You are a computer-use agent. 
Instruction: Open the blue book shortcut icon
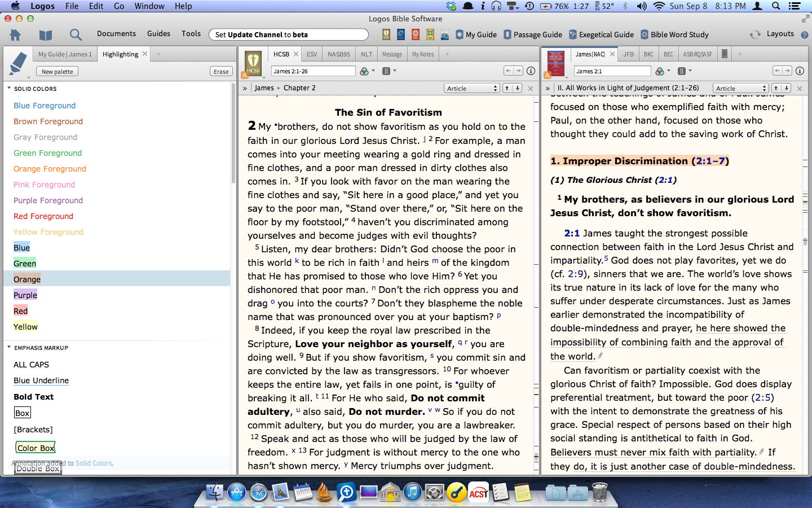[401, 34]
